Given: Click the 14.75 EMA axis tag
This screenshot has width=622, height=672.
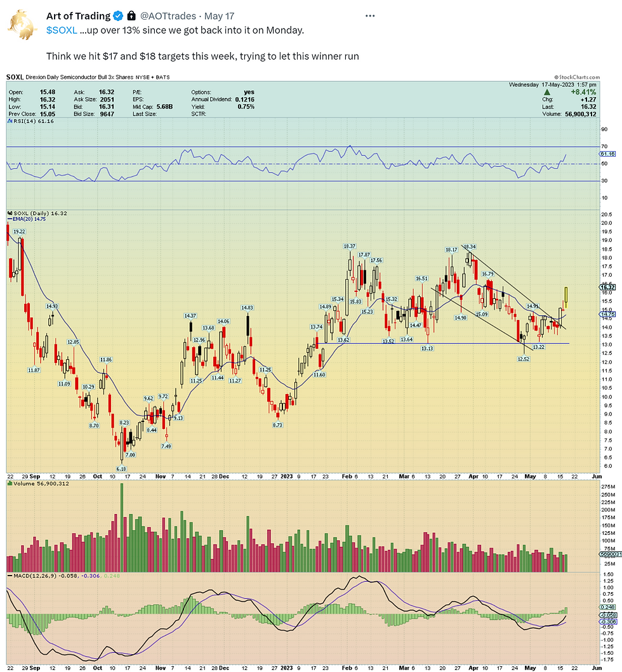Looking at the screenshot, I should pyautogui.click(x=607, y=314).
